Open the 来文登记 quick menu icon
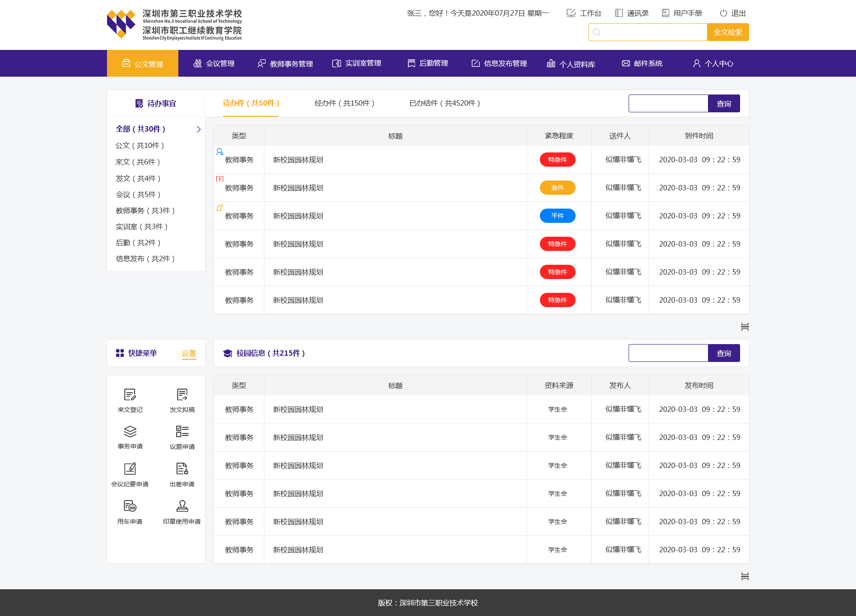The height and width of the screenshot is (616, 856). pos(130,395)
